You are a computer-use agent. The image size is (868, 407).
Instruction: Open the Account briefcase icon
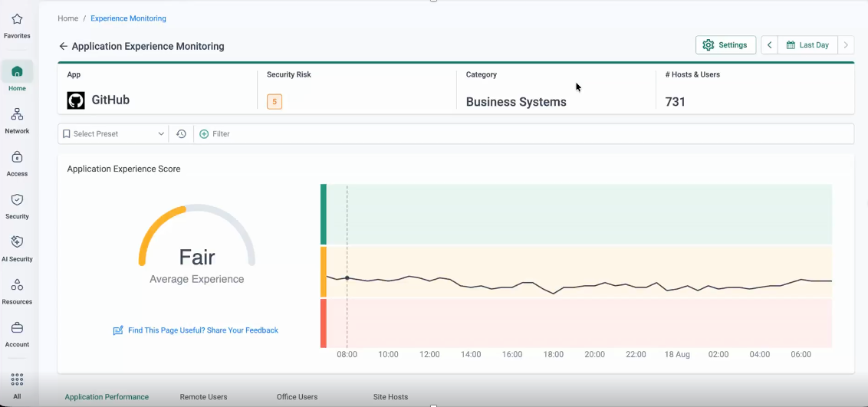(17, 327)
